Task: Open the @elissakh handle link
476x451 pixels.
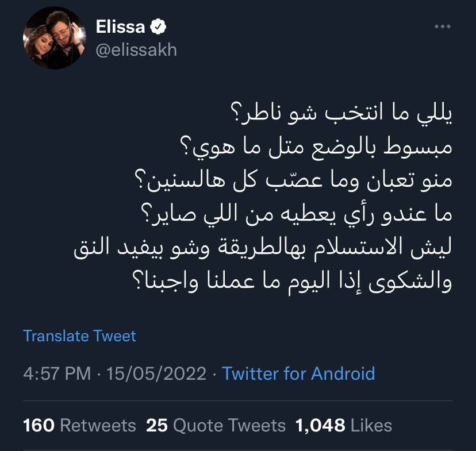Action: tap(136, 49)
